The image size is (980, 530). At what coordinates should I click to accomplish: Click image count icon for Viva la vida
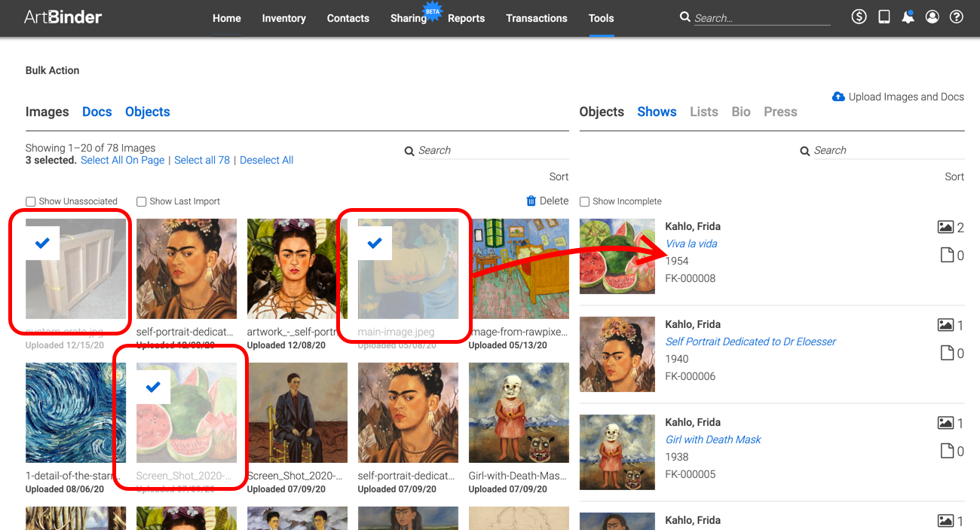(x=945, y=227)
